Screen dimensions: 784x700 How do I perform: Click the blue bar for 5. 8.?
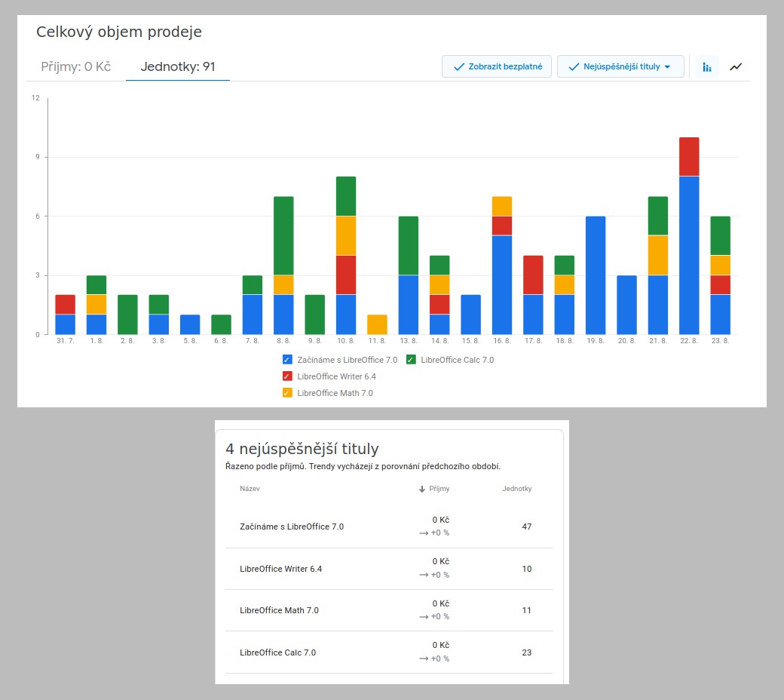190,324
